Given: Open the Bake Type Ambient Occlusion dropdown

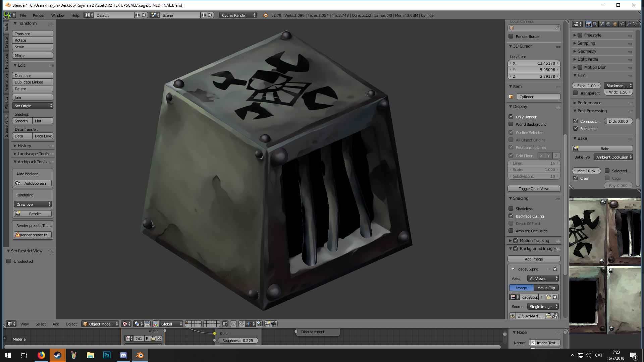Looking at the screenshot, I should click(613, 157).
